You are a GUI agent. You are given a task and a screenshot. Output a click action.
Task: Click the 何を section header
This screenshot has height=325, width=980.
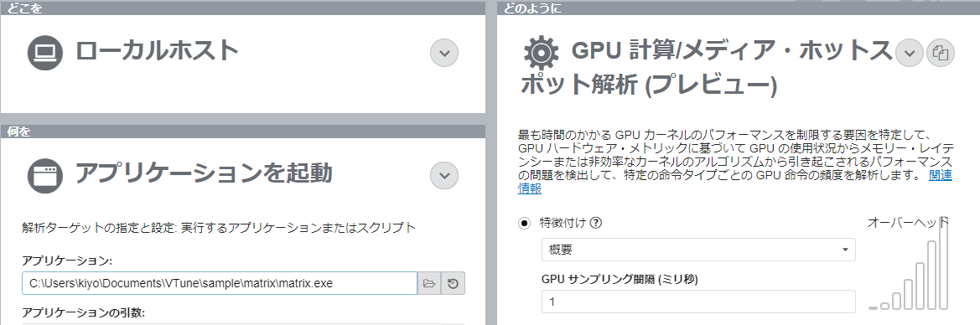tap(18, 132)
